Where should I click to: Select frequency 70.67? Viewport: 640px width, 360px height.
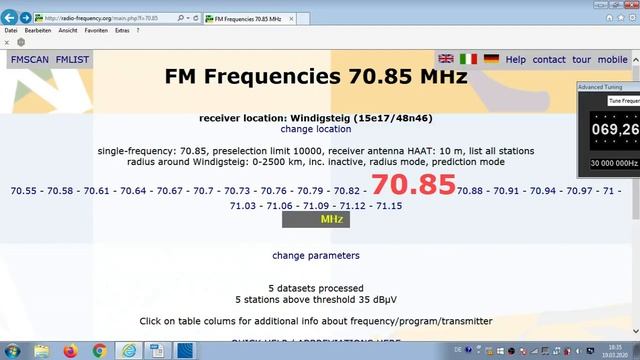tap(170, 191)
